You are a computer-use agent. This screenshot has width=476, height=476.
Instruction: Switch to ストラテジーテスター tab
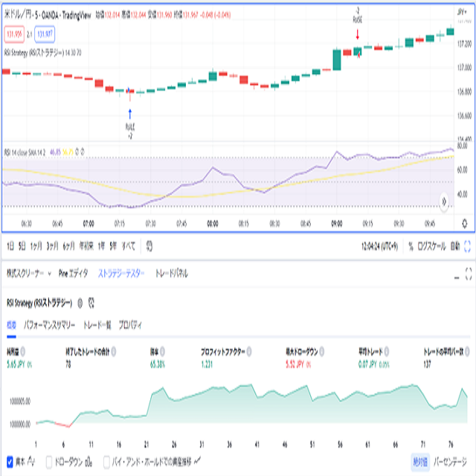point(120,274)
